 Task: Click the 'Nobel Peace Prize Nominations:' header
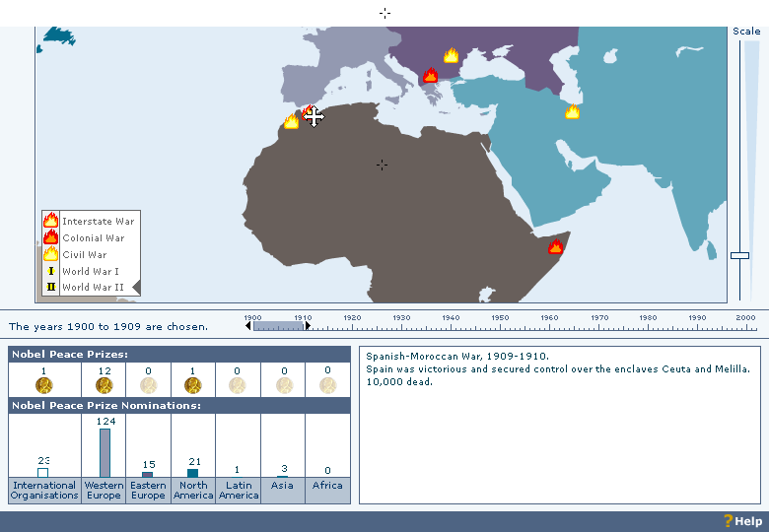(105, 406)
